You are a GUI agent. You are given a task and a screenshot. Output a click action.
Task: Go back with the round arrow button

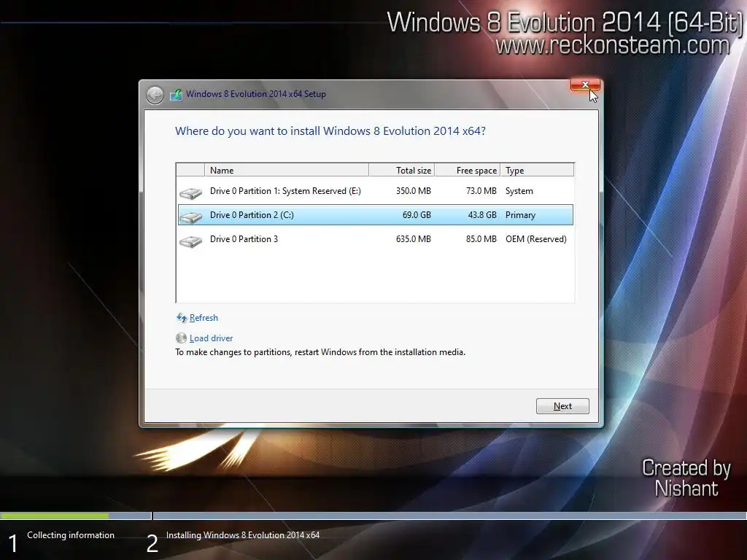coord(155,95)
